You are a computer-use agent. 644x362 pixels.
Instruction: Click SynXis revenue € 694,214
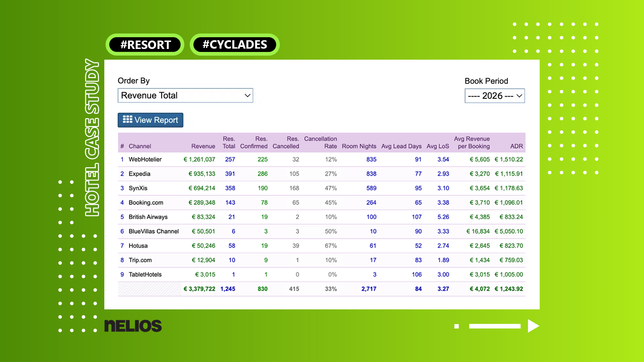click(202, 188)
